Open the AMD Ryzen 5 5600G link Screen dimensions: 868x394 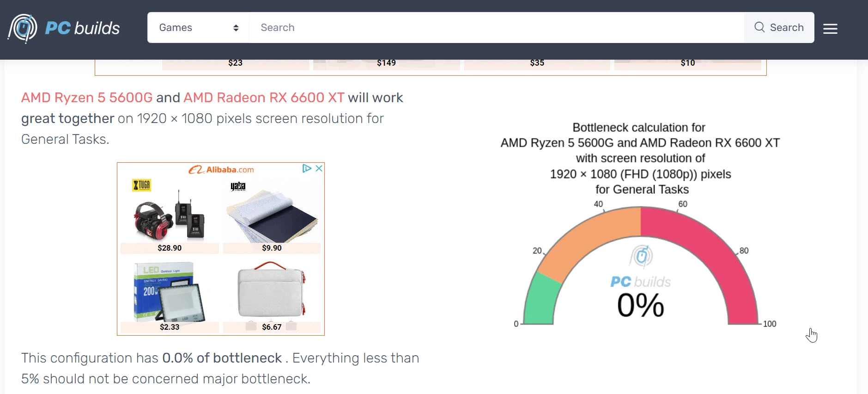tap(87, 98)
